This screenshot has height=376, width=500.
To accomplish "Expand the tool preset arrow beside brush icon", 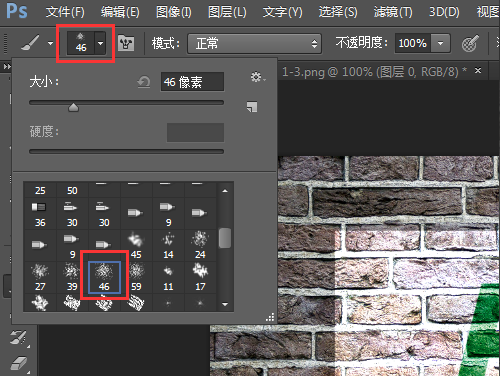I will pos(50,43).
